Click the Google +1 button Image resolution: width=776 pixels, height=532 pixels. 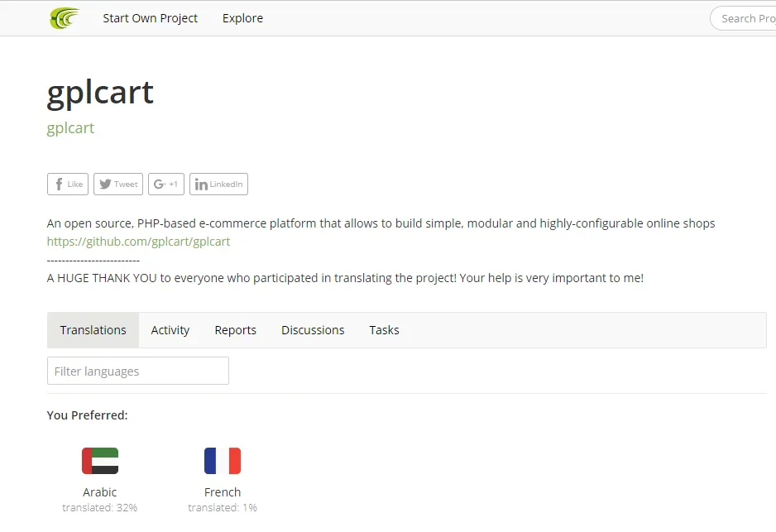point(166,185)
